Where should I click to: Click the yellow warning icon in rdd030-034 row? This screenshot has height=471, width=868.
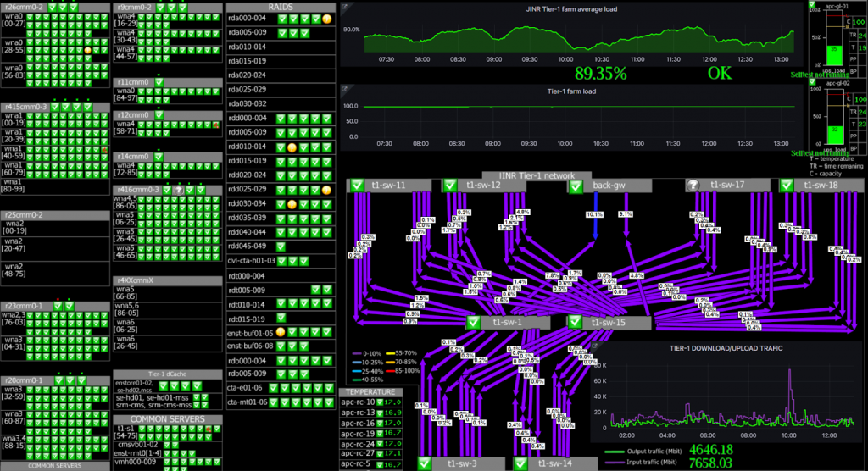click(292, 204)
